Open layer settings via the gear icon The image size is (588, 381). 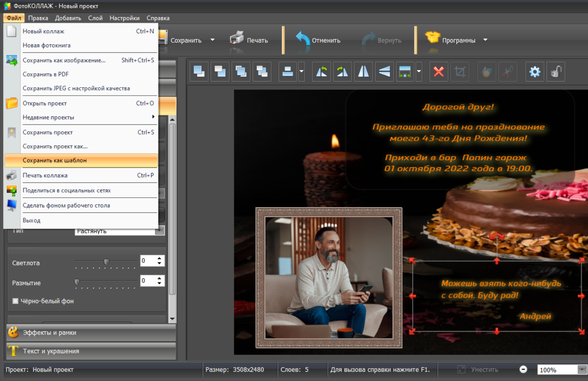click(534, 72)
